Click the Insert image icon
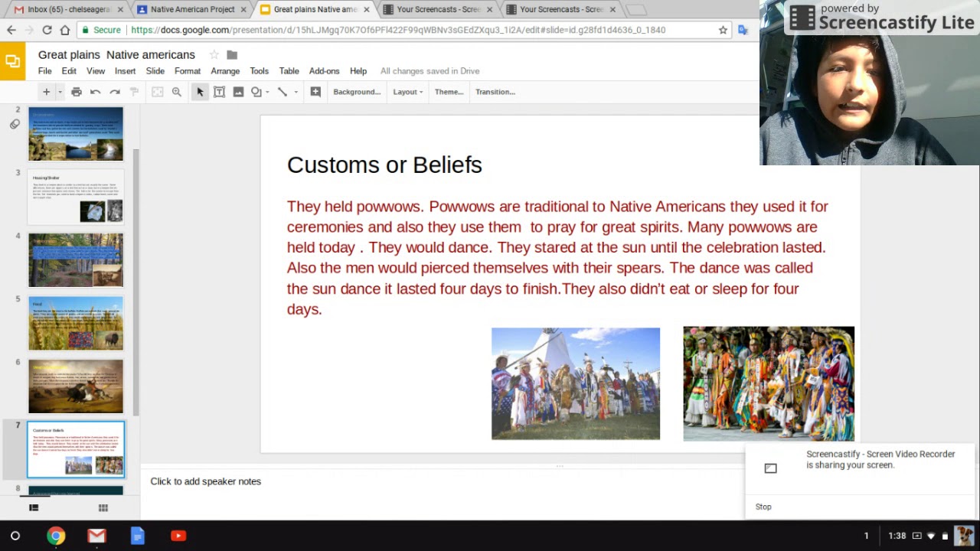Viewport: 980px width, 551px height. point(238,92)
